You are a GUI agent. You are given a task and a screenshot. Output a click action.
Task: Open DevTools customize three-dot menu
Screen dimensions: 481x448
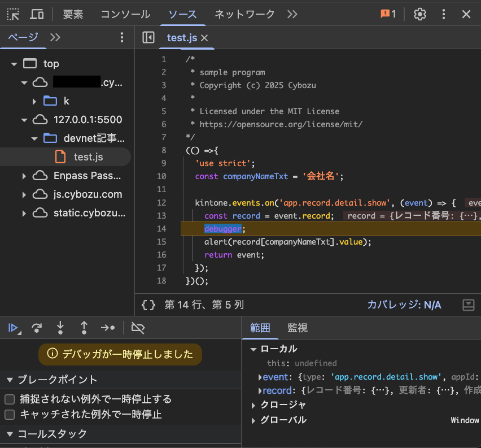[444, 14]
